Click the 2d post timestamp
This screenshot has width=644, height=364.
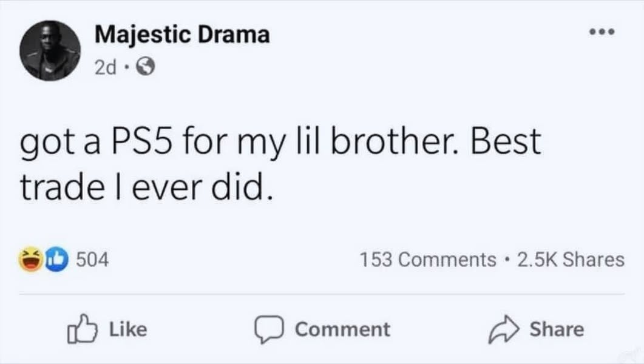tap(106, 67)
